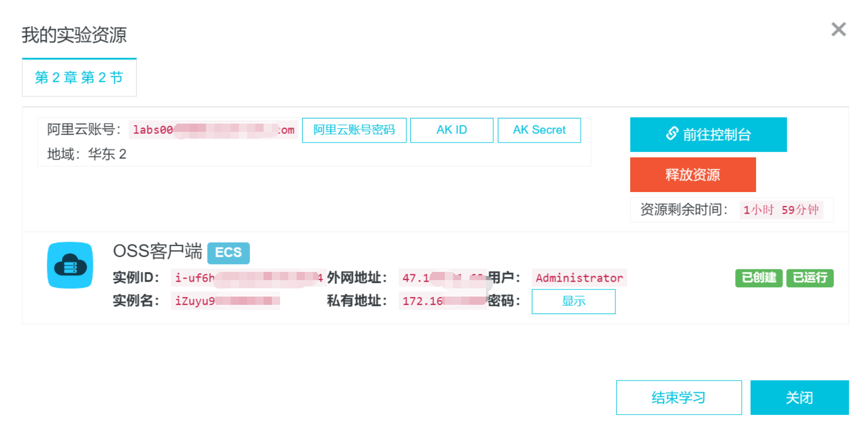This screenshot has width=868, height=432.
Task: Select the Administrator username text
Action: tap(579, 278)
